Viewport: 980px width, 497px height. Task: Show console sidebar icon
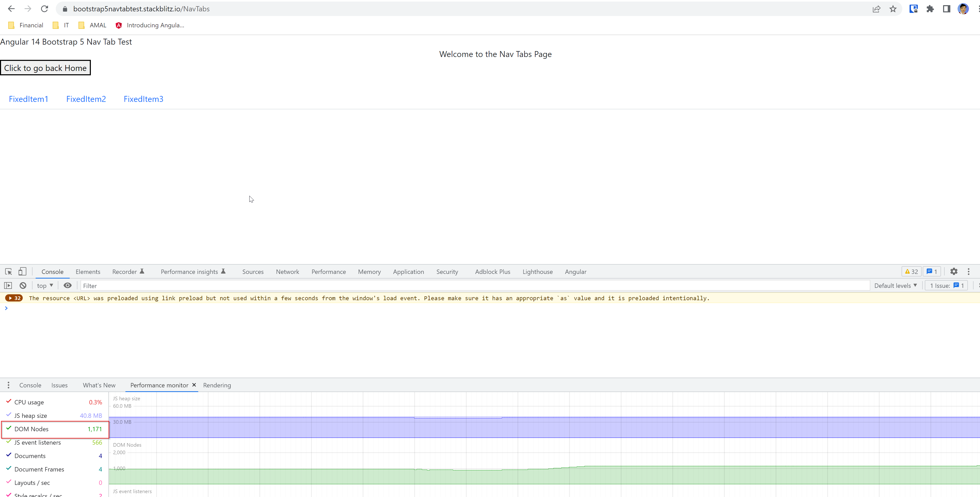pos(8,286)
